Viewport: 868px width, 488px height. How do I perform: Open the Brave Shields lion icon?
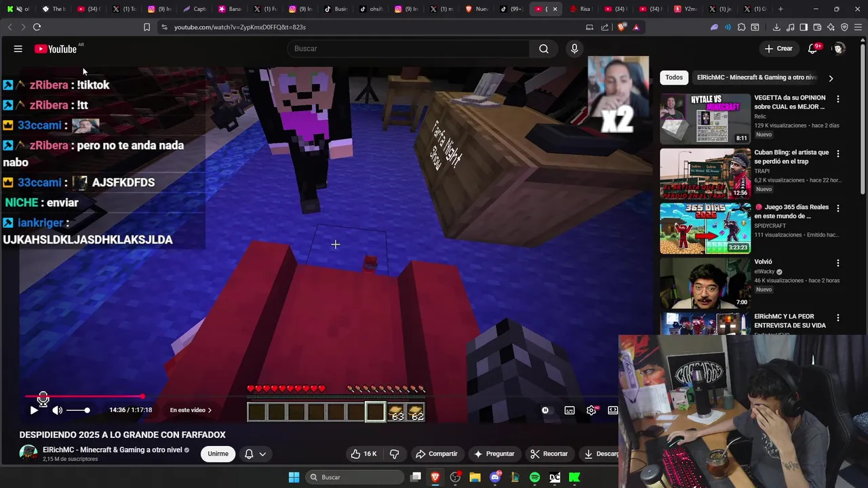pyautogui.click(x=622, y=27)
